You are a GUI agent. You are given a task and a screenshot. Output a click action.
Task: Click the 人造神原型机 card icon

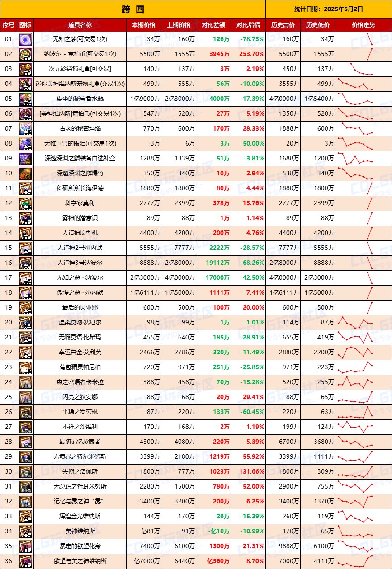click(x=25, y=233)
